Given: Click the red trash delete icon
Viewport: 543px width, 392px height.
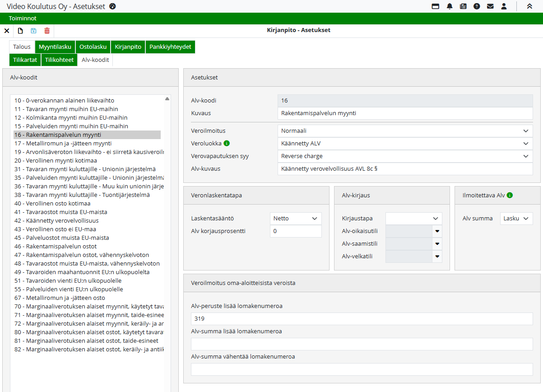Looking at the screenshot, I should point(47,31).
